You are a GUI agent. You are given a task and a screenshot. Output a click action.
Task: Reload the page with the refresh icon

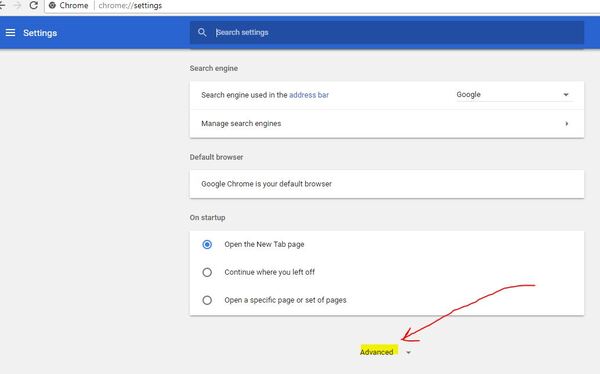tap(34, 5)
